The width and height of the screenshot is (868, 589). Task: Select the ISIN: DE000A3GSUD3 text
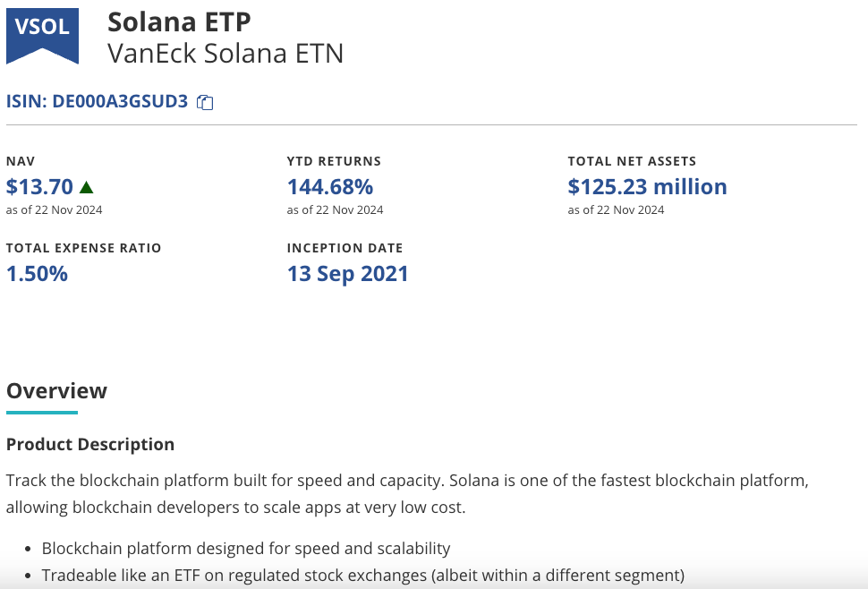point(97,101)
